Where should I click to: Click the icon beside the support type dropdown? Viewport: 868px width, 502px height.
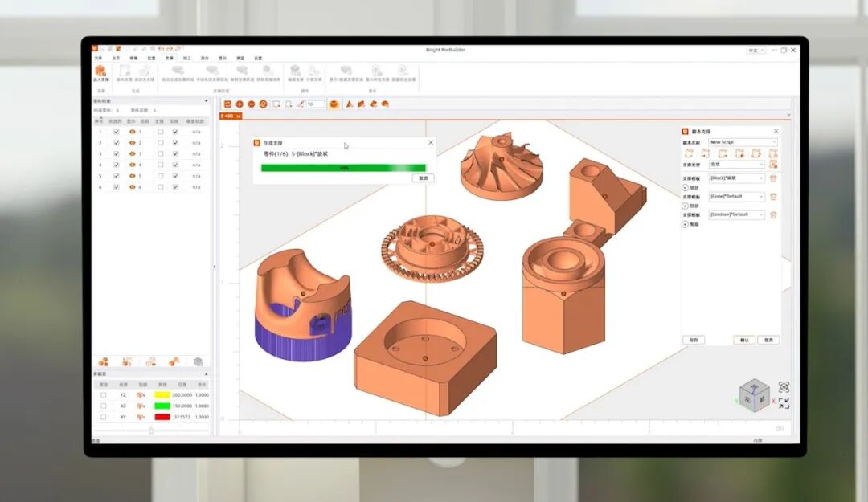[x=773, y=165]
